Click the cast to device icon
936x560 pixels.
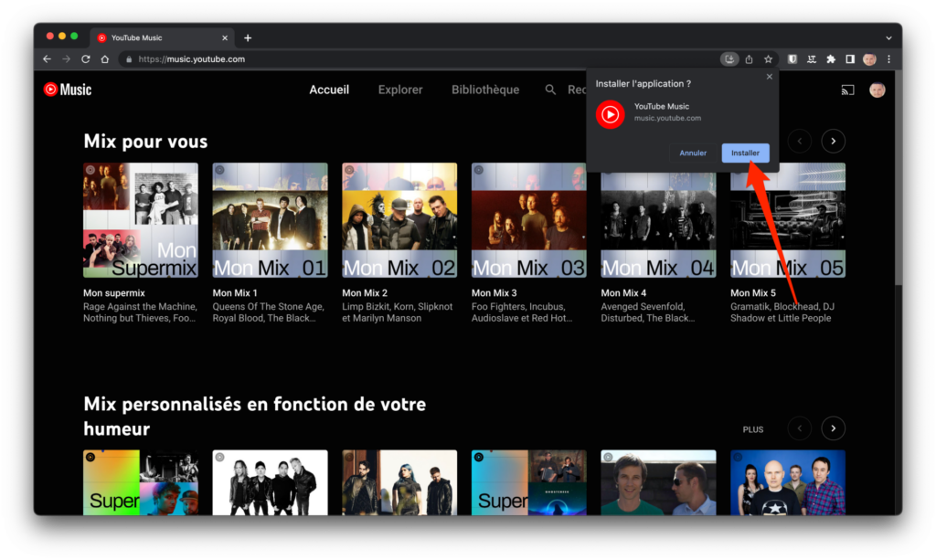[x=847, y=90]
